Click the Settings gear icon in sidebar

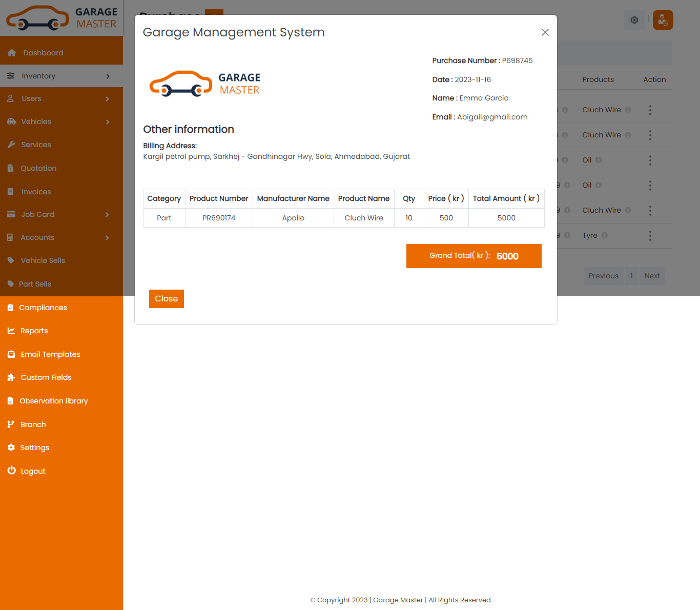pos(11,448)
